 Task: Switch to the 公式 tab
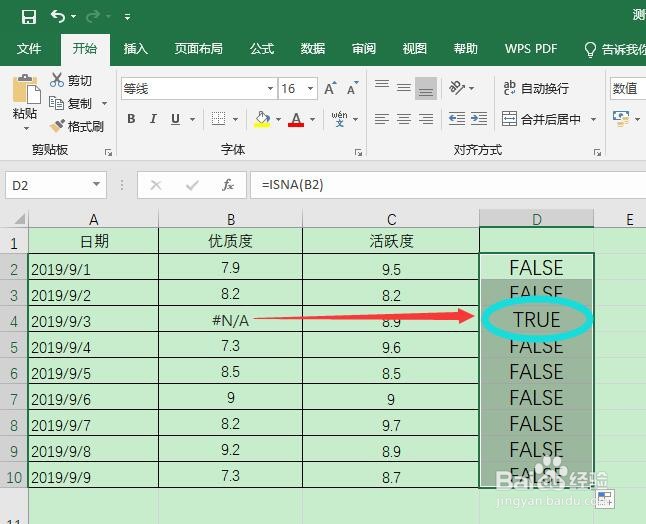coord(262,49)
